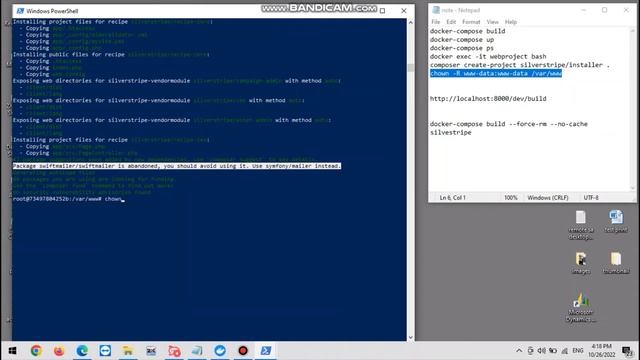Maximize the PowerShell window
This screenshot has width=640, height=360.
[x=382, y=11]
